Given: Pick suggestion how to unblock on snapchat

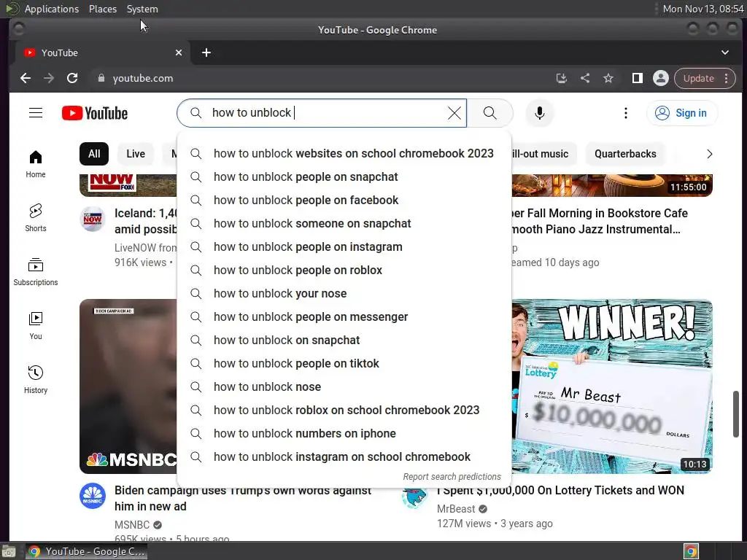Looking at the screenshot, I should (344, 340).
